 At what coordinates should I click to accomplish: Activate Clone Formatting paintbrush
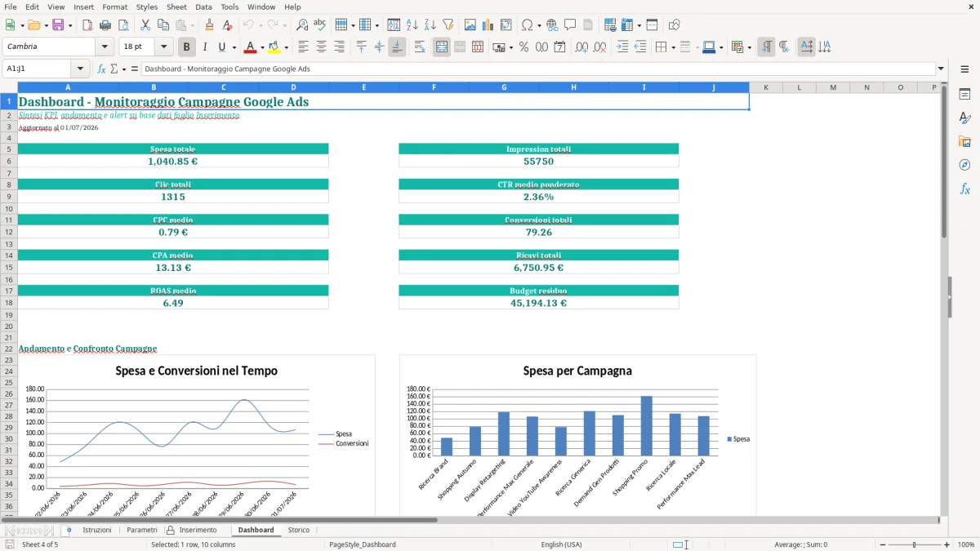coord(209,25)
